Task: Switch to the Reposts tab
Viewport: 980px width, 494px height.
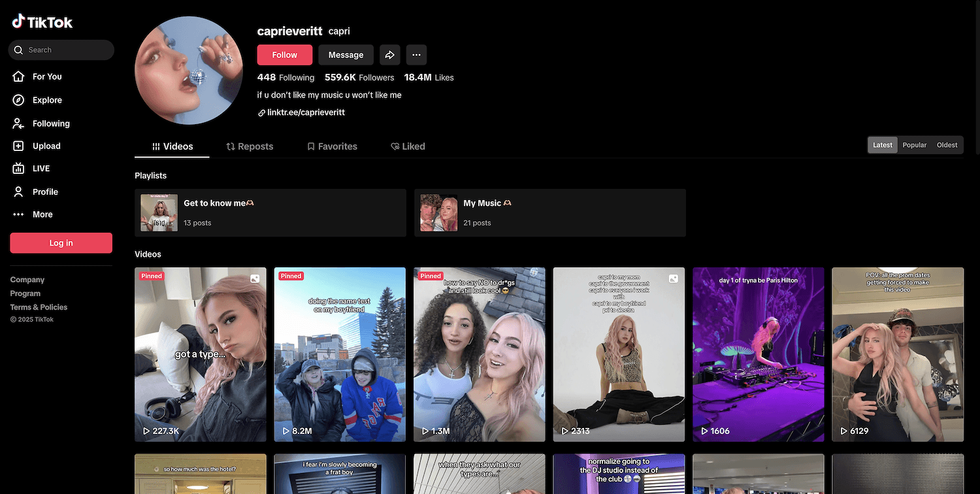Action: tap(250, 146)
